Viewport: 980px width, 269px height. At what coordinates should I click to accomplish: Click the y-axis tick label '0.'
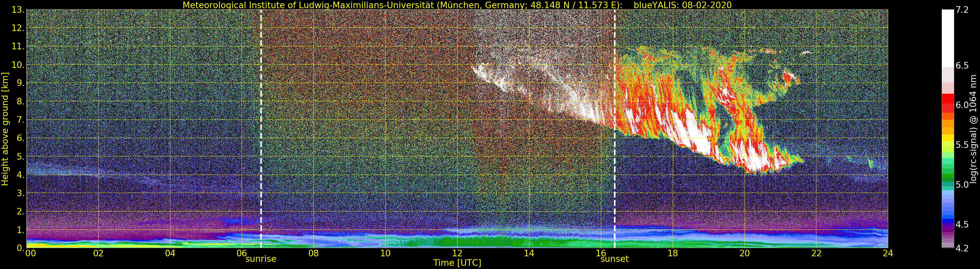pos(21,248)
